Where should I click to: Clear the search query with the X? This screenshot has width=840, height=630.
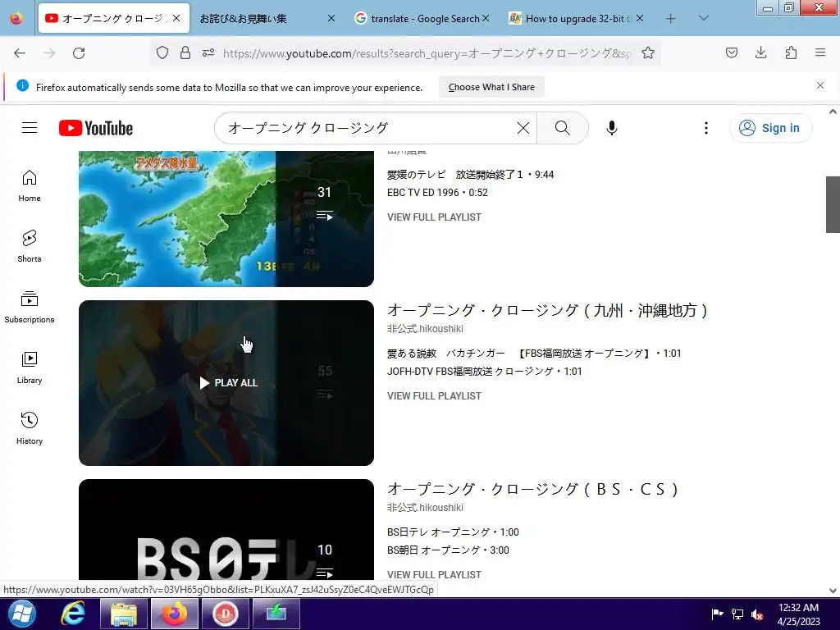click(x=523, y=127)
